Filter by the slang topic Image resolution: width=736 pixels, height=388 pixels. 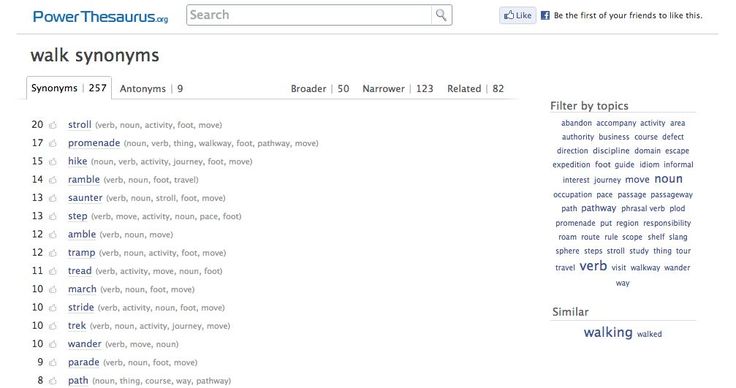tap(678, 237)
